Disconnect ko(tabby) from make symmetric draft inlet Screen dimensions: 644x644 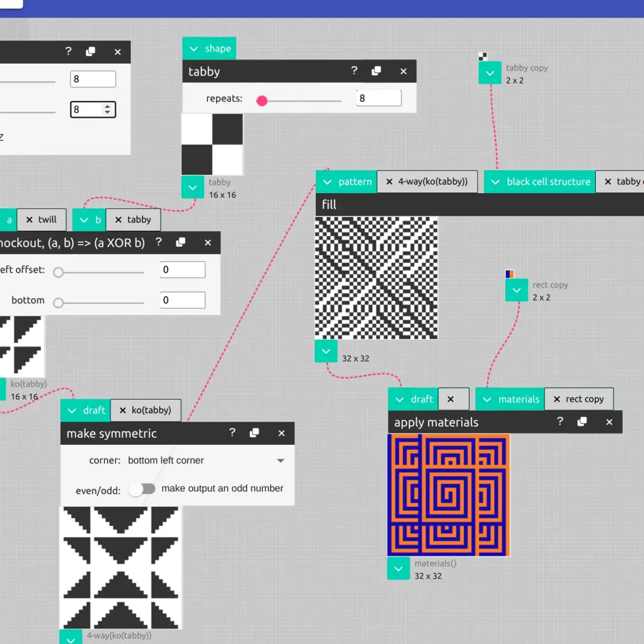click(x=122, y=410)
